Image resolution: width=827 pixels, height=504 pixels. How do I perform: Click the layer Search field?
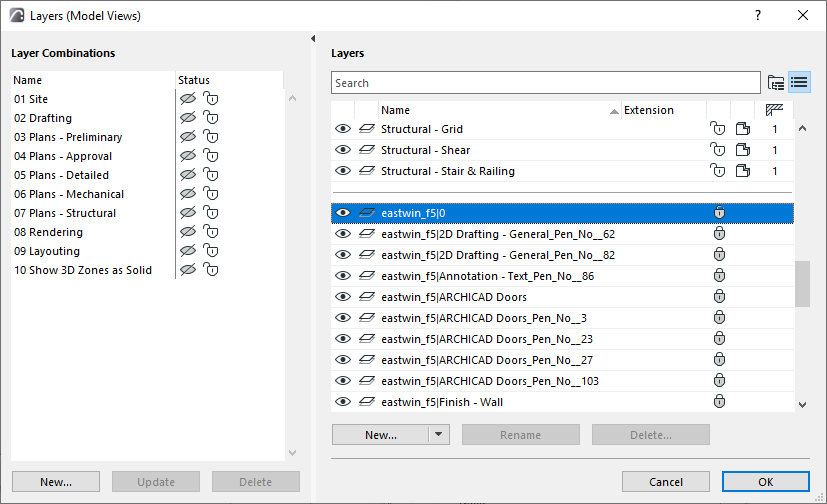tap(545, 83)
